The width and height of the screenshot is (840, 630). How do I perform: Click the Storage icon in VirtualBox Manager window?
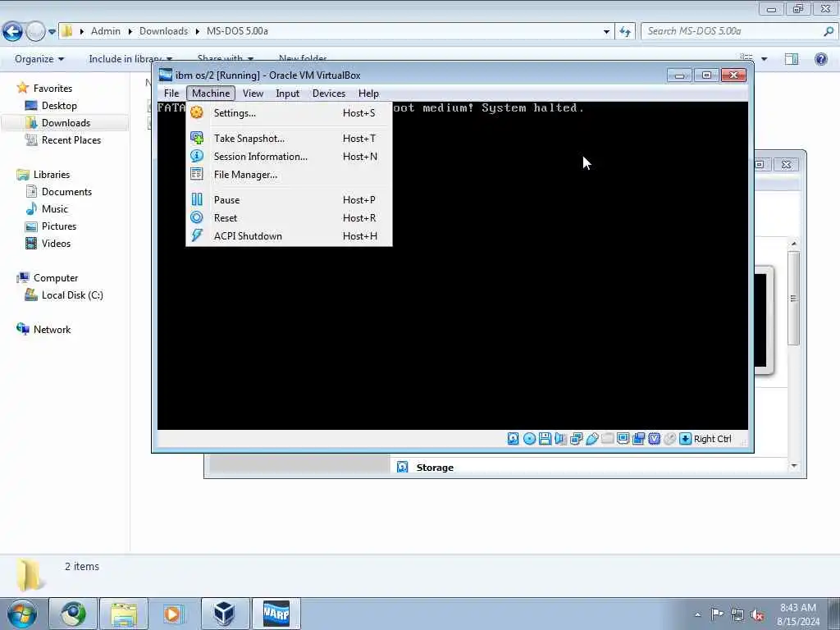402,467
